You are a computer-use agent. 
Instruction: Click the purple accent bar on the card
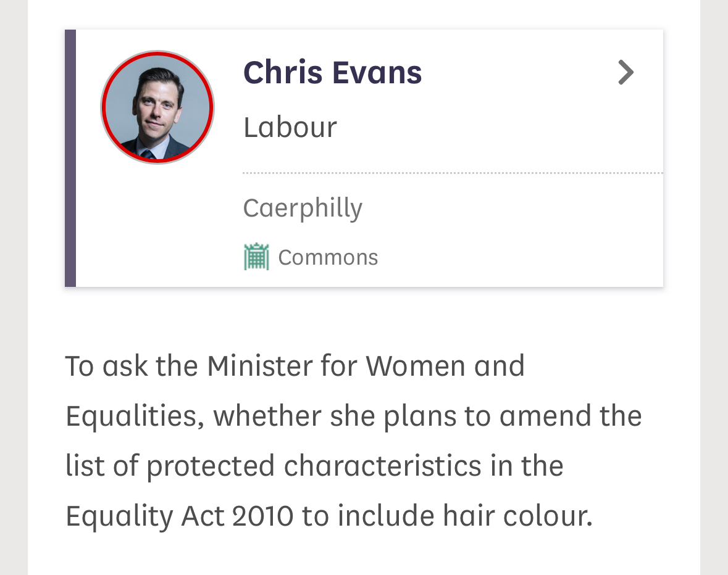tap(70, 158)
